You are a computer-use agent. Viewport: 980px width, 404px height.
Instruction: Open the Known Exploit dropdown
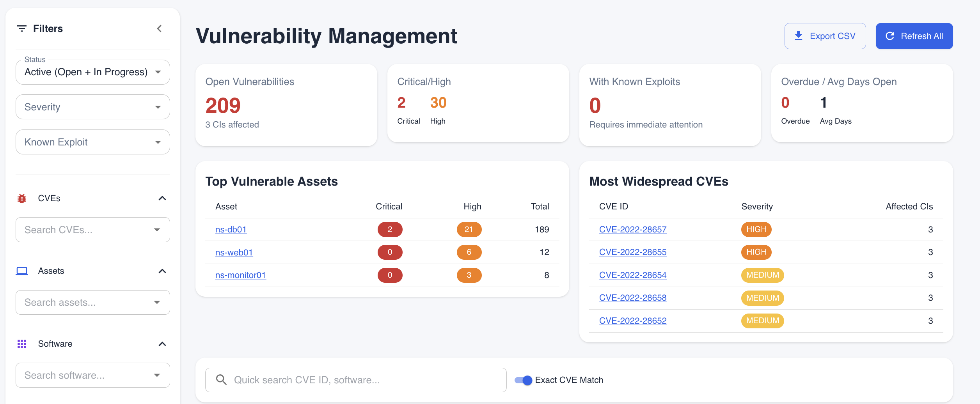(x=92, y=142)
